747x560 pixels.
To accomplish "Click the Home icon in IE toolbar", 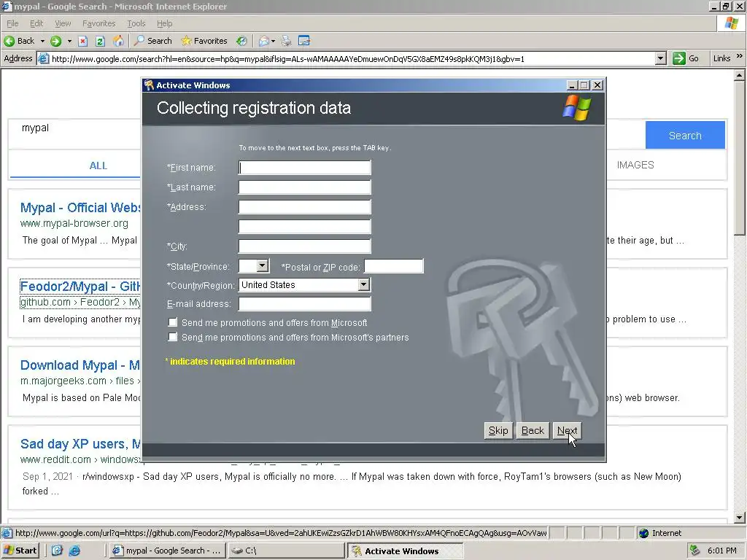I will (118, 41).
